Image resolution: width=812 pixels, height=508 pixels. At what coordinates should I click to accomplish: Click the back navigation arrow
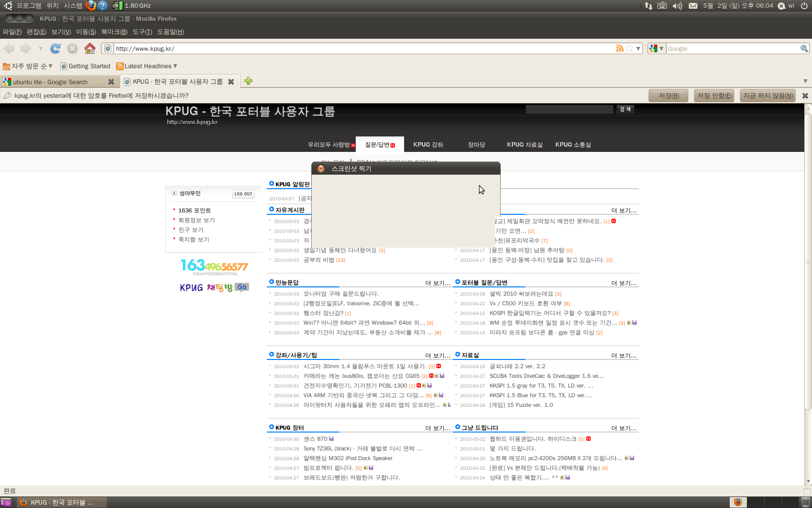point(9,48)
